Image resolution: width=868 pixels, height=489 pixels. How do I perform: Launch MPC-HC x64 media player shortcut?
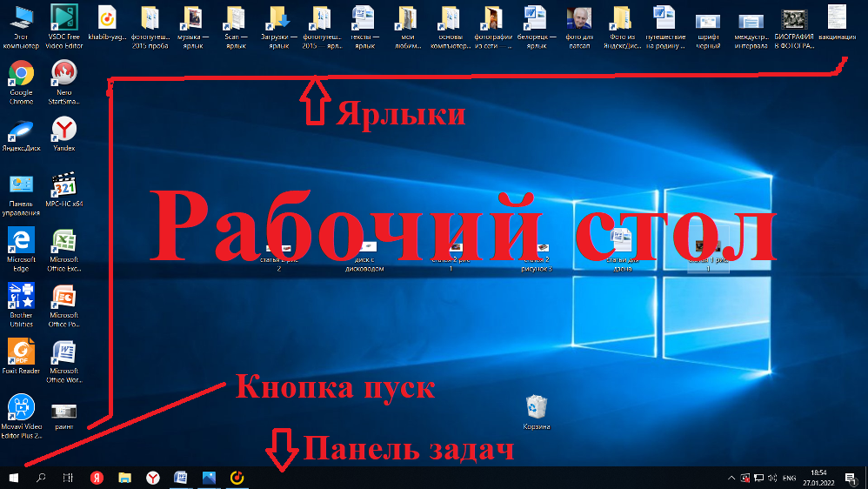(x=63, y=190)
